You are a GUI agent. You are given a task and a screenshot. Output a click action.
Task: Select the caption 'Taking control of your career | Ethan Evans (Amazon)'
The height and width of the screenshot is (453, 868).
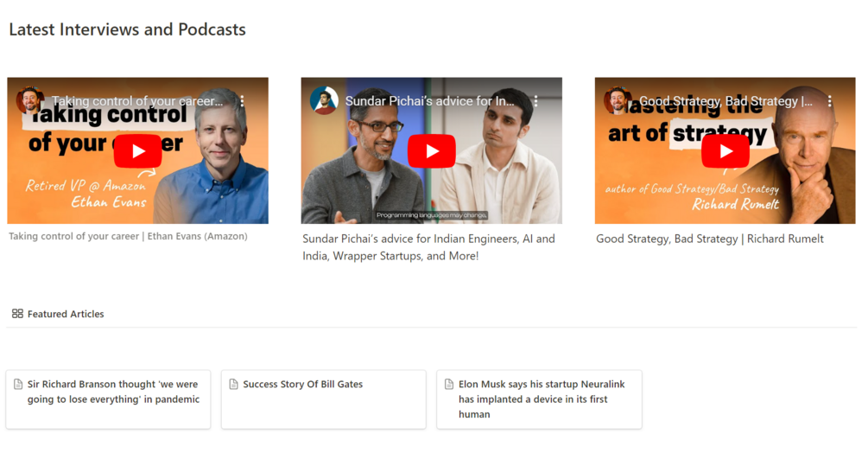pos(128,236)
